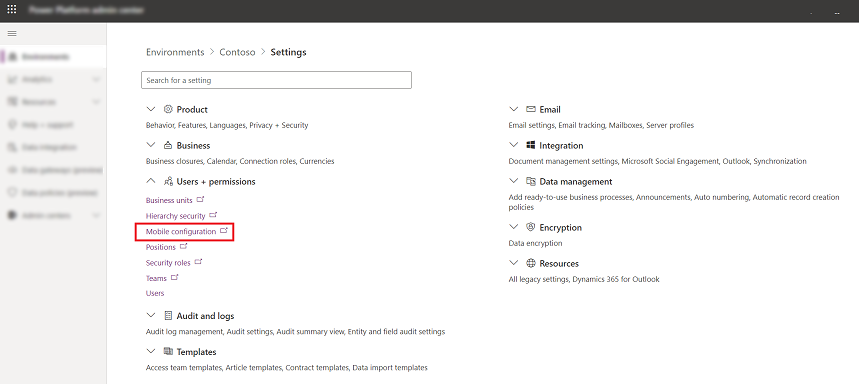Go to Contoso breadcrumb
Image resolution: width=859 pixels, height=384 pixels.
click(x=237, y=52)
